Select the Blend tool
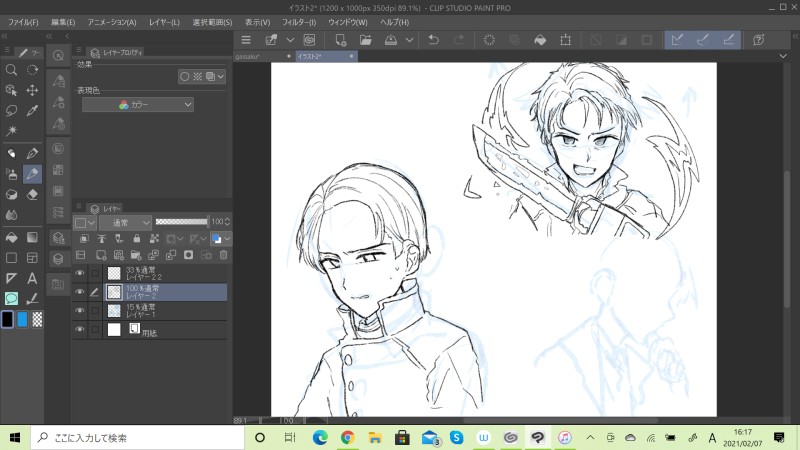800x450 pixels. [x=11, y=215]
